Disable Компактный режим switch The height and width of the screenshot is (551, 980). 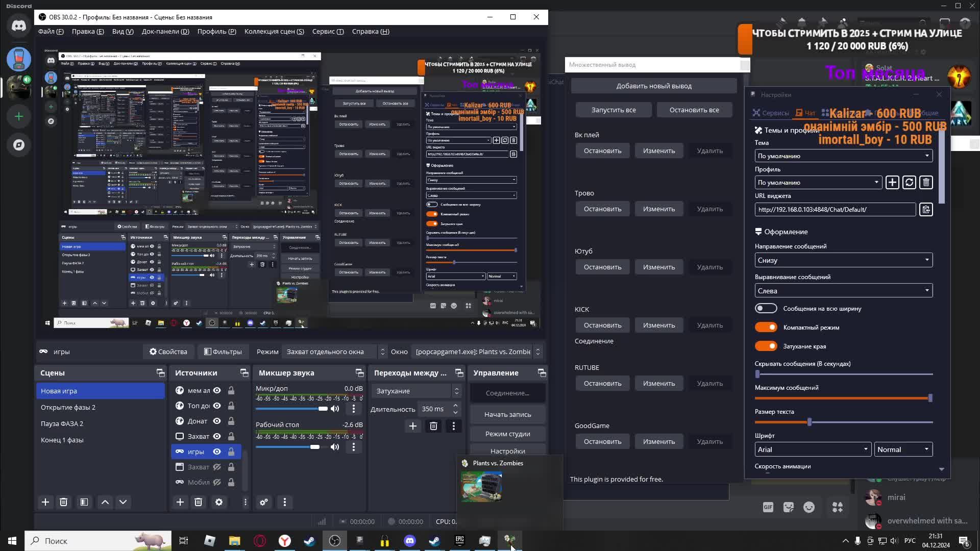[x=766, y=327]
